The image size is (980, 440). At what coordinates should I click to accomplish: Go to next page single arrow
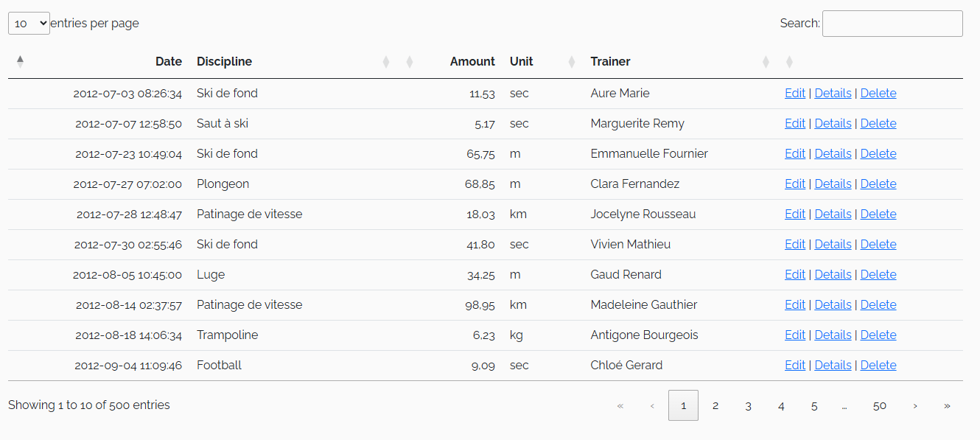pyautogui.click(x=915, y=405)
